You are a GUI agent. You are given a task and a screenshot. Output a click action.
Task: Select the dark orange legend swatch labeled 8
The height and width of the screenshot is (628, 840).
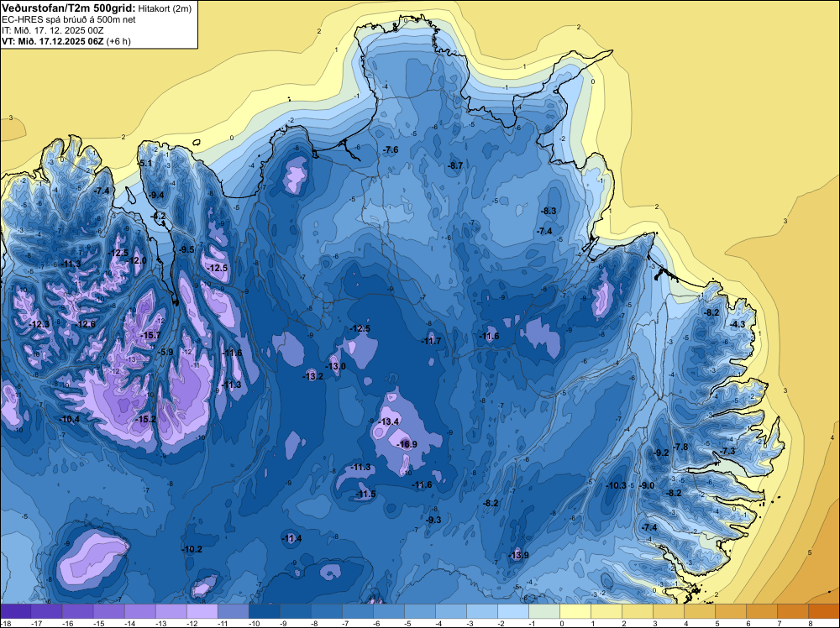(824, 611)
